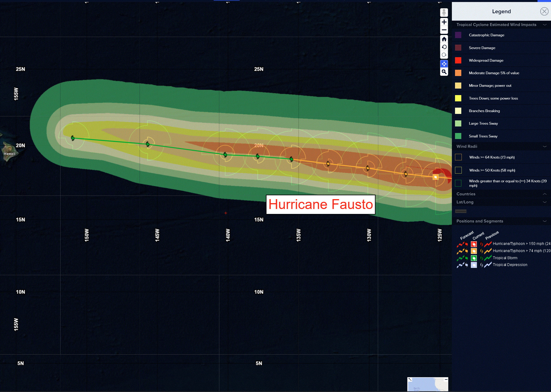Viewport: 551px width, 392px height.
Task: Click the green Current tropical storm symbol
Action: coord(474,258)
